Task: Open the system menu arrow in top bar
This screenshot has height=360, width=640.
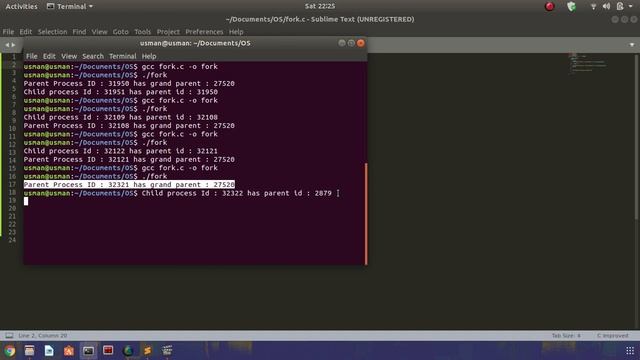Action: pos(631,6)
